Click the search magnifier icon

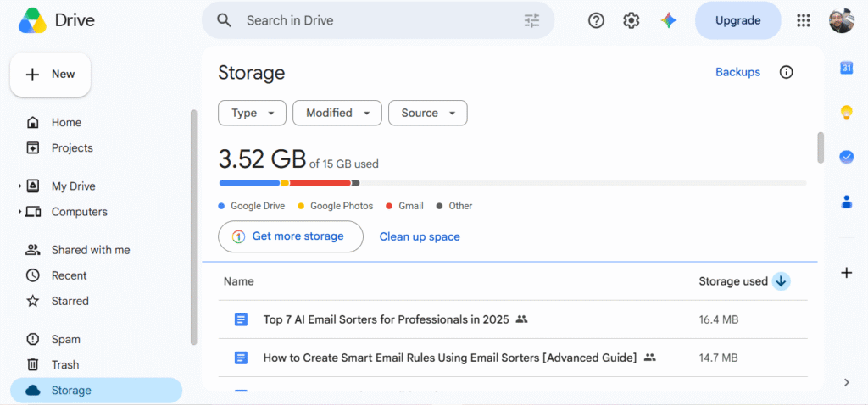[224, 20]
